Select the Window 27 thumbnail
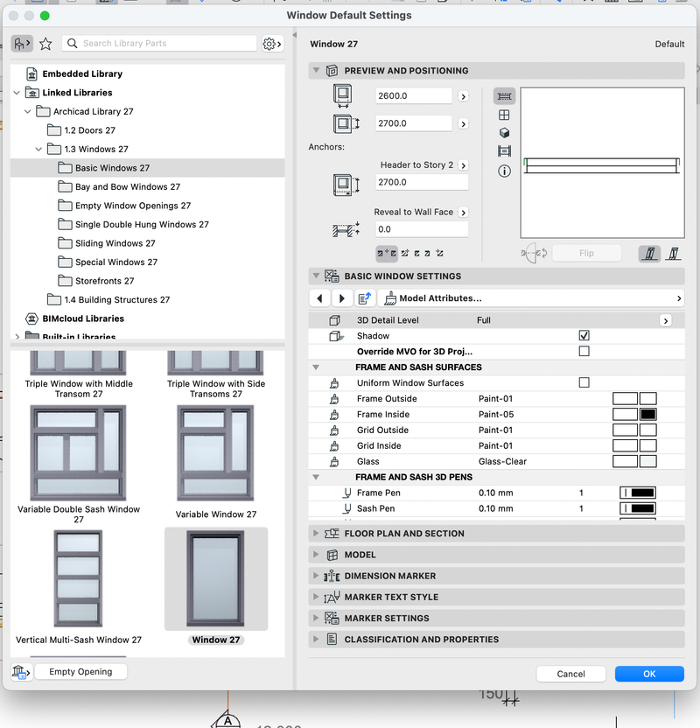Viewport: 700px width, 728px height. click(215, 579)
